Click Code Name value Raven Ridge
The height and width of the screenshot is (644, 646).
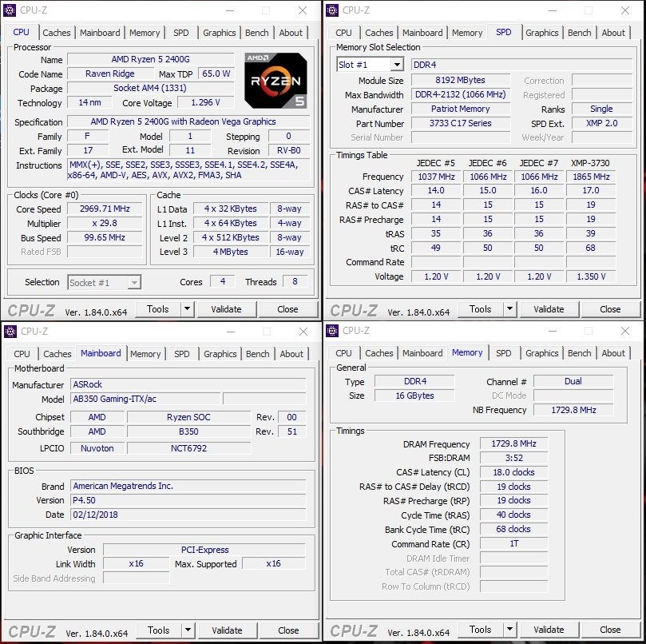click(x=110, y=74)
